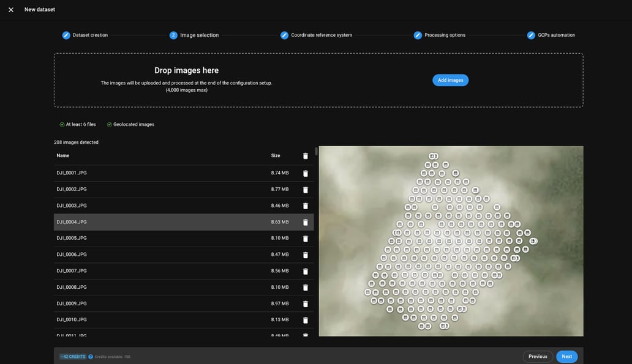Remove DJI_0008.JPG from the list
This screenshot has width=632, height=364.
[306, 288]
